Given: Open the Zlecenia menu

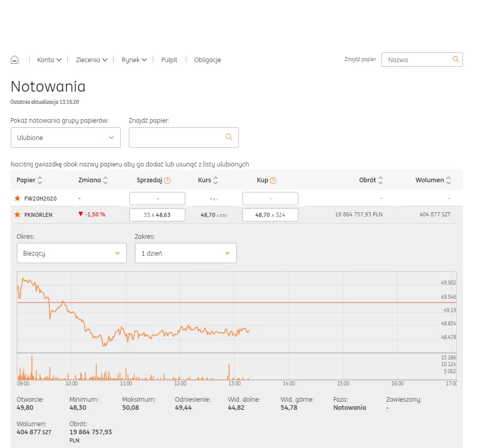Looking at the screenshot, I should pyautogui.click(x=92, y=60).
